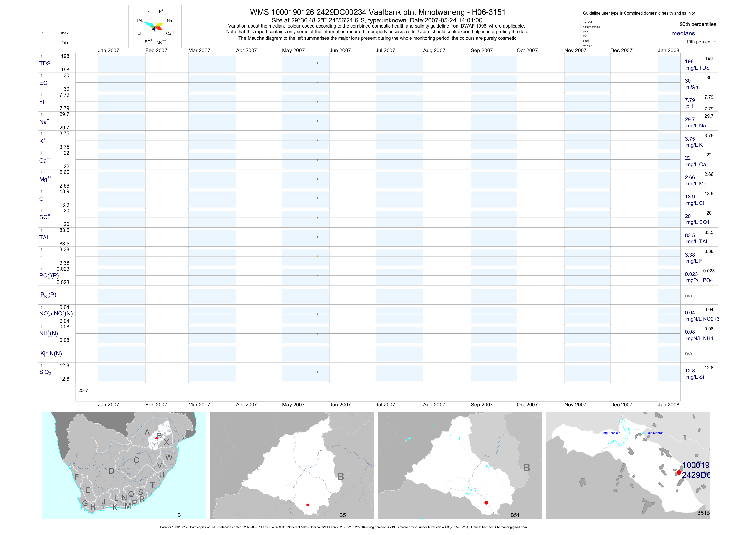This screenshot has height=535, width=756.
Task: Click the pH parameter row label
Action: [43, 102]
